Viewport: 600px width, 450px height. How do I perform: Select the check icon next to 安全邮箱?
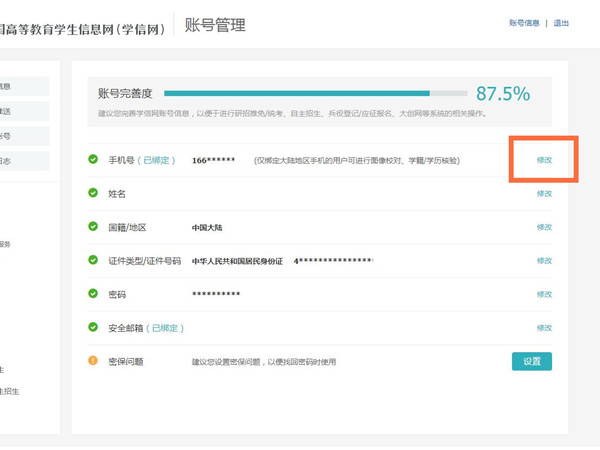point(93,328)
